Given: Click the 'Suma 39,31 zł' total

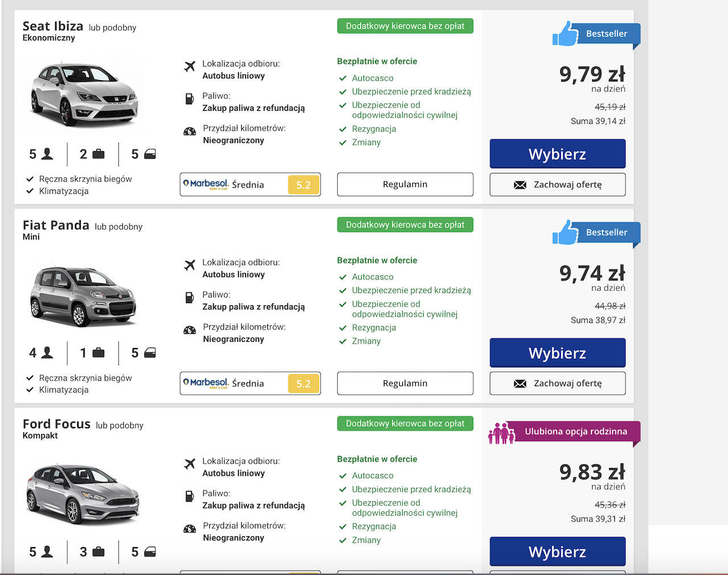Looking at the screenshot, I should [598, 519].
